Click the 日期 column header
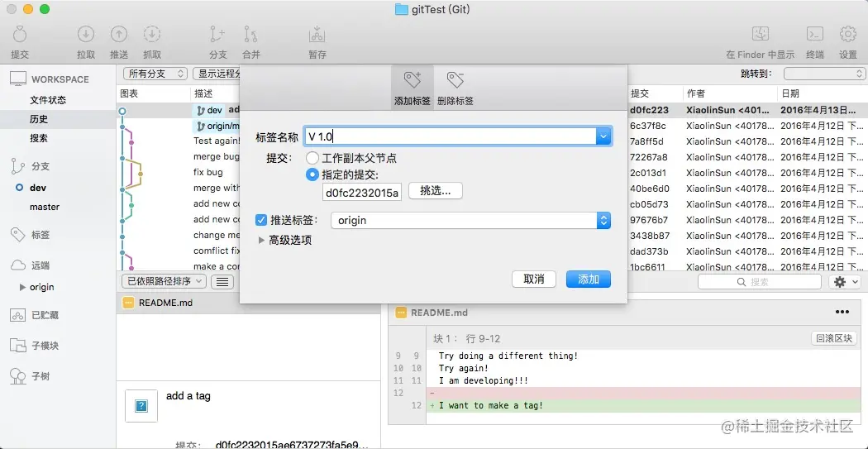 click(790, 94)
